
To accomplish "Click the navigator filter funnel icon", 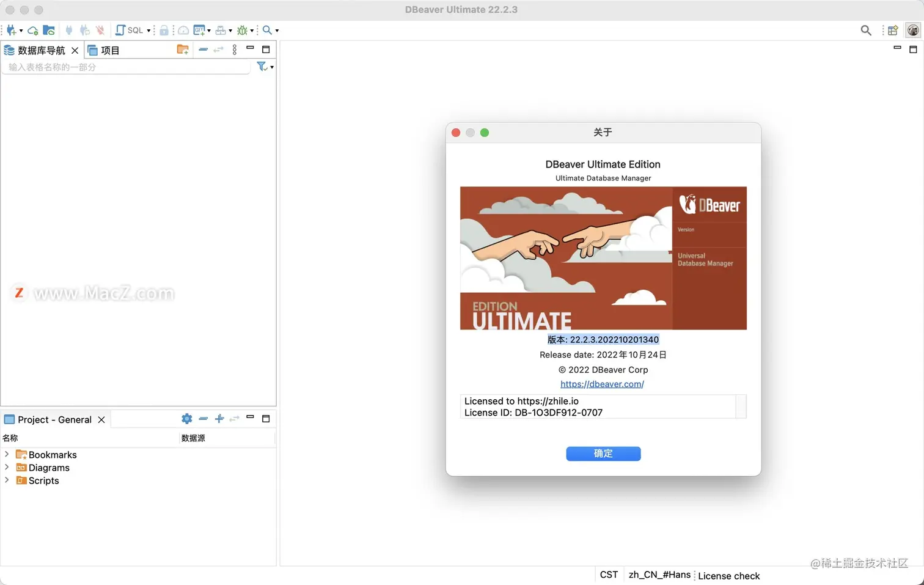I will coord(262,67).
